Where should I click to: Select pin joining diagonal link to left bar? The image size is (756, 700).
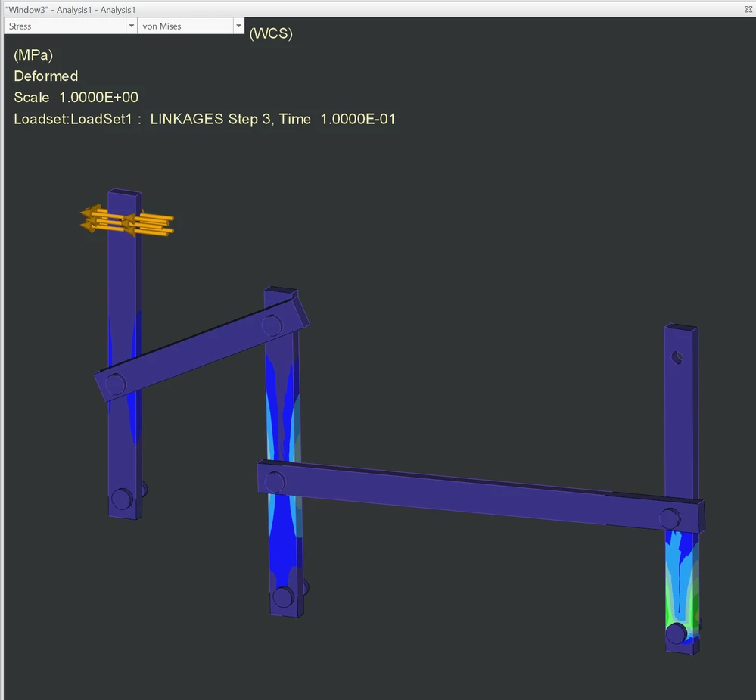(x=115, y=384)
